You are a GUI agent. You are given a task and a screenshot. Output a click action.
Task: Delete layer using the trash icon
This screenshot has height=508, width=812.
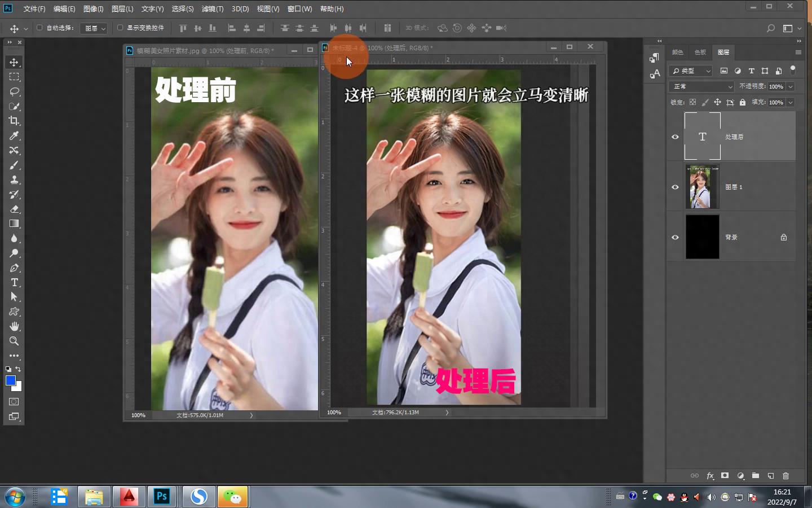[785, 476]
